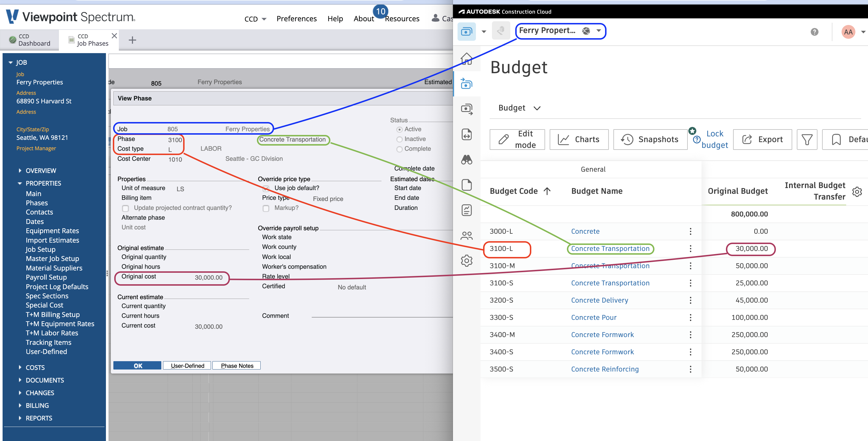
Task: Open the settings gear sidebar icon
Action: [x=466, y=260]
